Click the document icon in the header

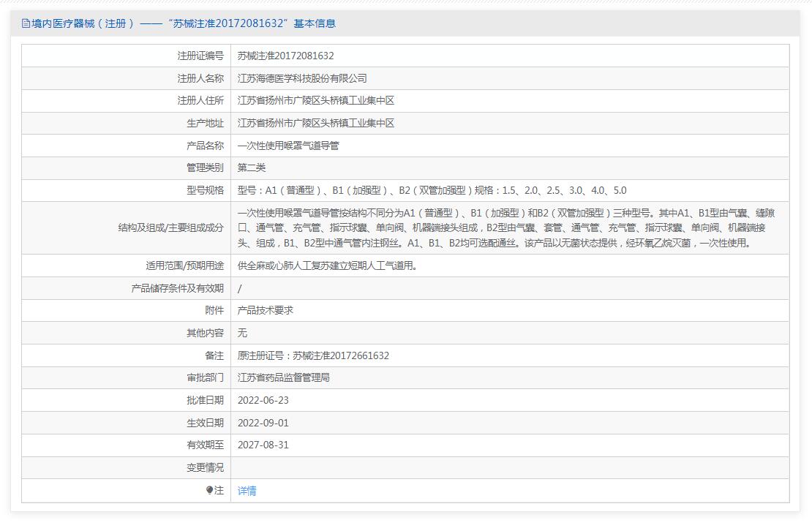pyautogui.click(x=26, y=23)
